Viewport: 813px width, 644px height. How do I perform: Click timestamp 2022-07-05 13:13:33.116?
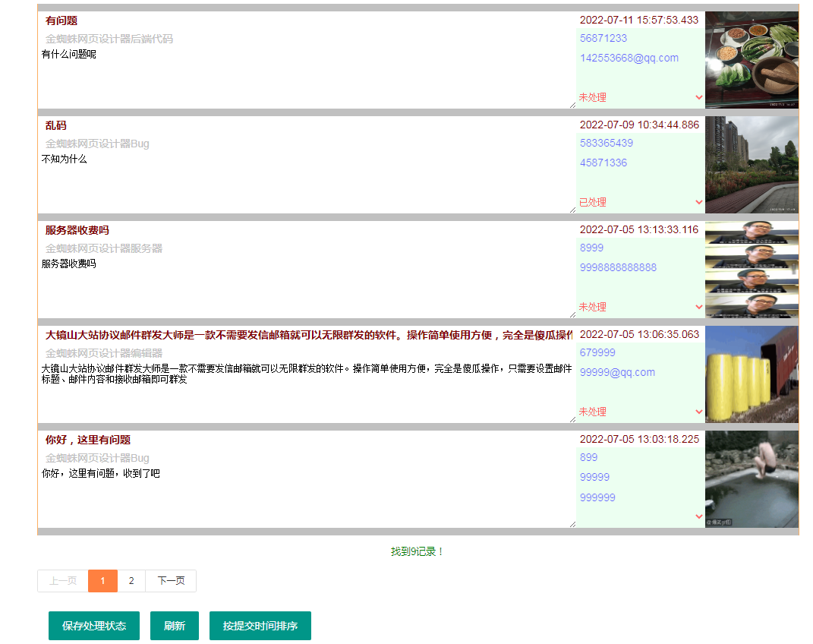tap(639, 229)
